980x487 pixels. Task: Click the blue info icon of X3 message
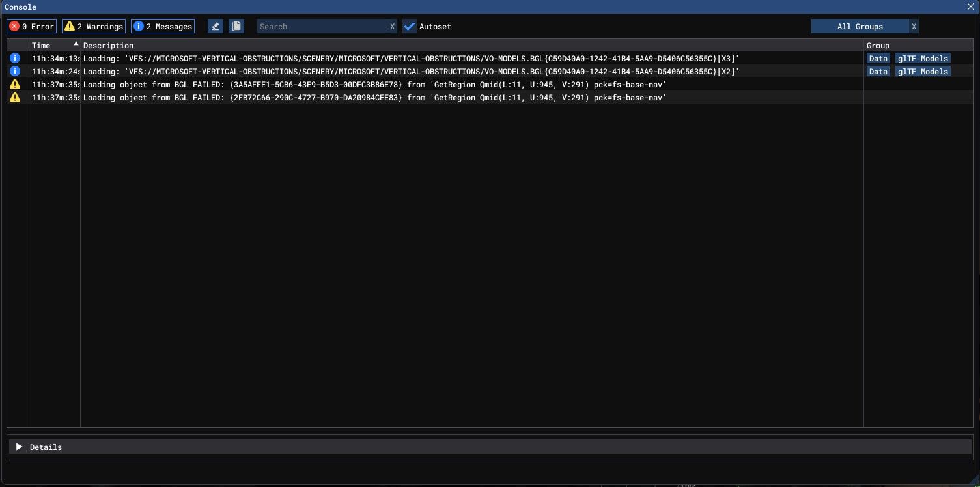pos(15,58)
